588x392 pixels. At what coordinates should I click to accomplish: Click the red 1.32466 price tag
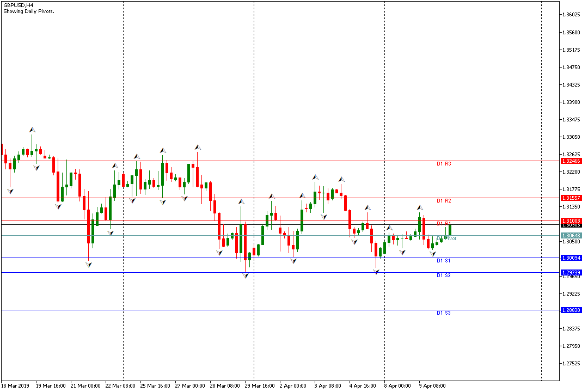tap(571, 161)
